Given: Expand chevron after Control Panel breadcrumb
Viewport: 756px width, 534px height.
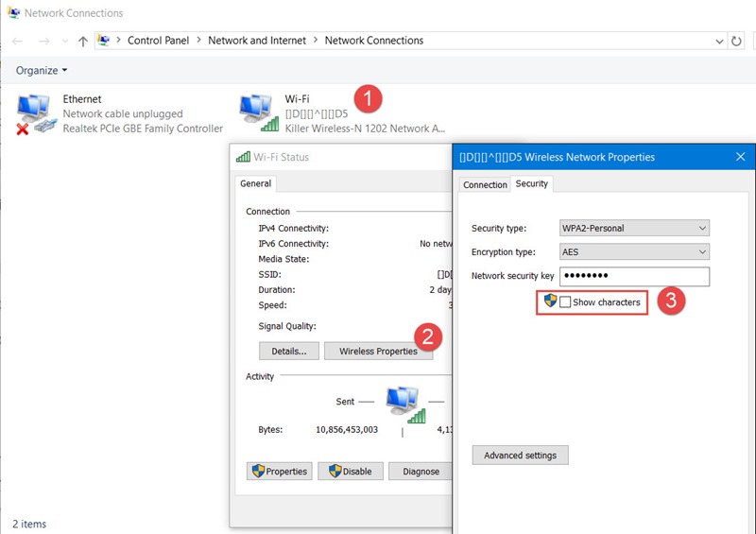Looking at the screenshot, I should point(198,41).
